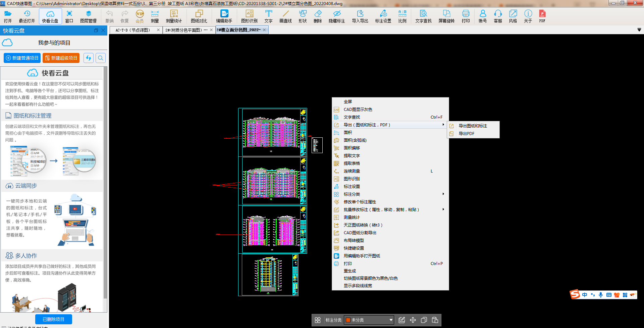
Task: Launch the 编辑助手 edit assistant
Action: click(x=224, y=16)
